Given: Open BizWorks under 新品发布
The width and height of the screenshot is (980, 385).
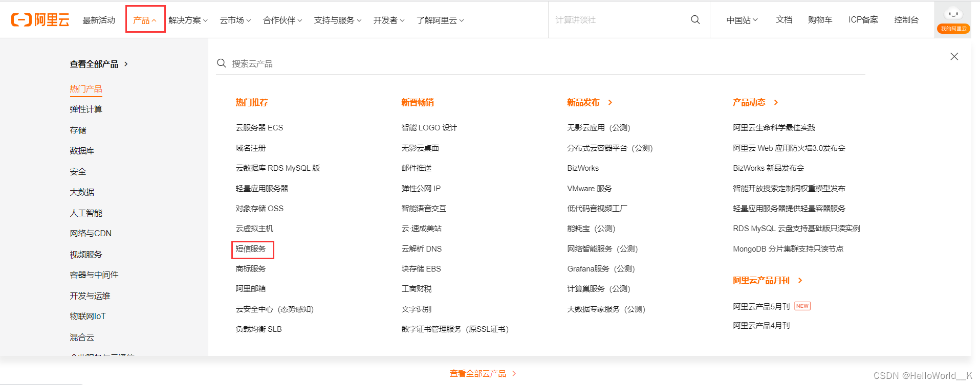Looking at the screenshot, I should point(583,168).
